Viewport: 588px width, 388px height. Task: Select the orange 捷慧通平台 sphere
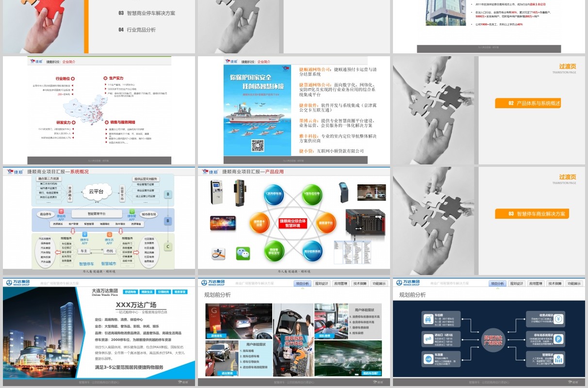coord(326,223)
